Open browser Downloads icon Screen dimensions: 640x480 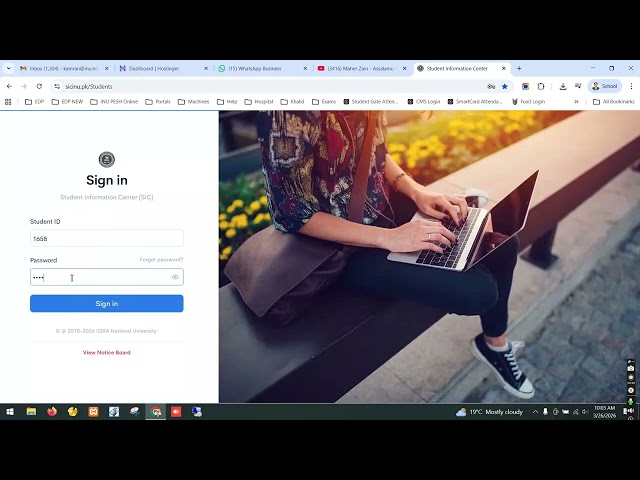tap(563, 87)
